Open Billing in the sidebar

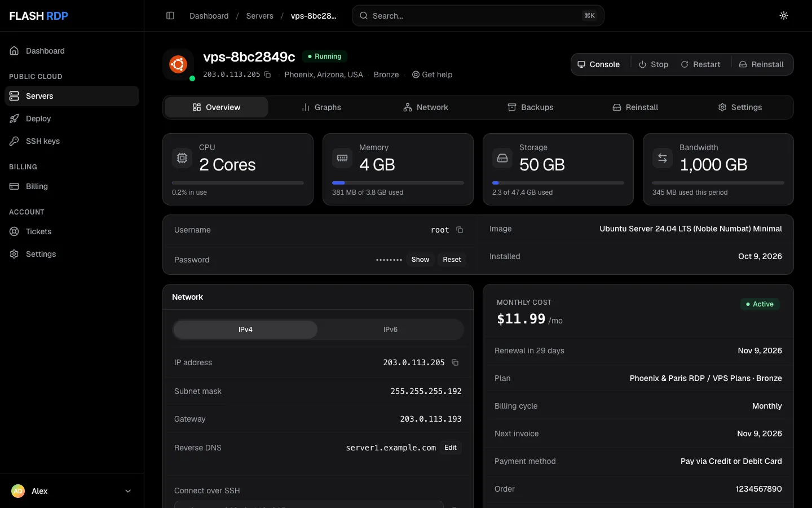pos(72,186)
